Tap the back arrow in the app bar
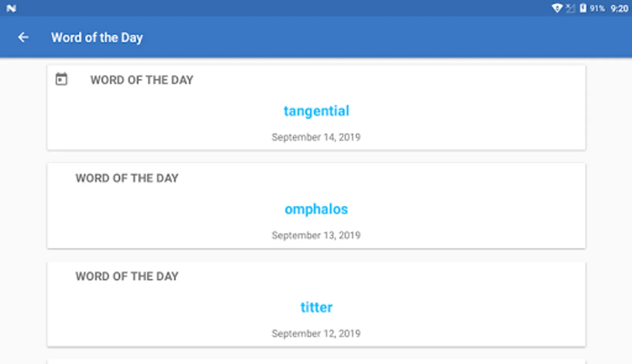This screenshot has height=364, width=632. [x=23, y=38]
